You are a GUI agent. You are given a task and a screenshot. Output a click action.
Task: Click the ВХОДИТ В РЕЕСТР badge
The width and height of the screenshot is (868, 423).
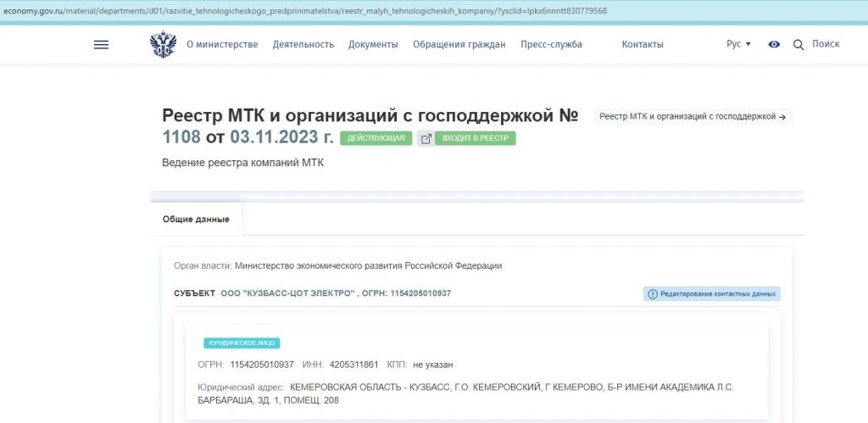[475, 138]
